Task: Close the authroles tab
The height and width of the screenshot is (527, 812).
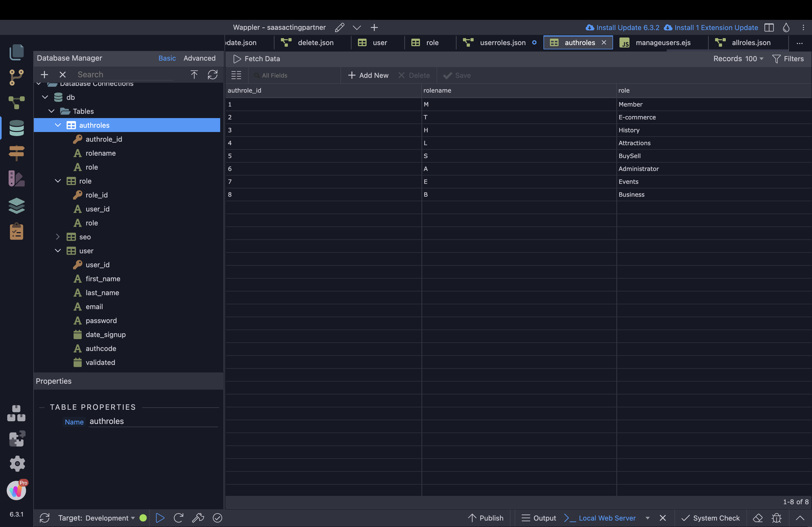Action: (x=604, y=43)
